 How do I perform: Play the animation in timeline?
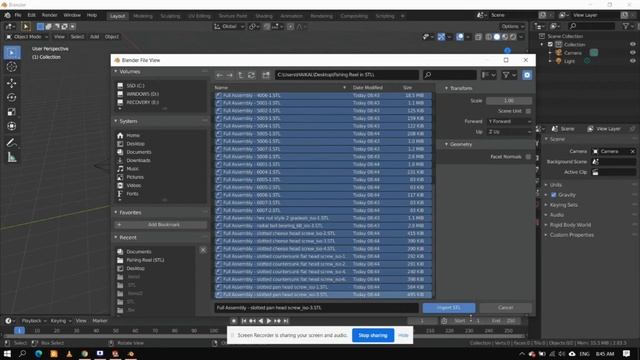click(x=269, y=321)
